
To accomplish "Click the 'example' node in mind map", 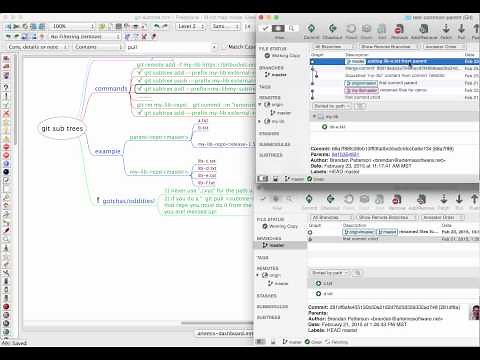I will click(107, 151).
